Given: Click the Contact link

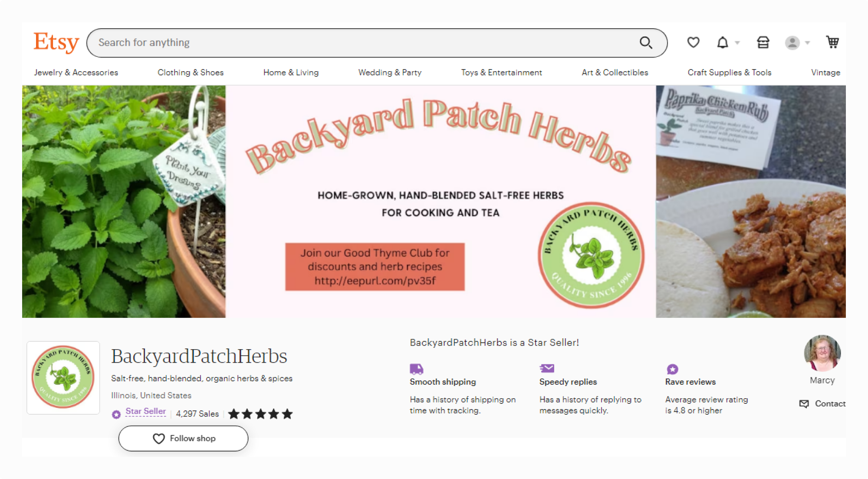Looking at the screenshot, I should click(830, 404).
